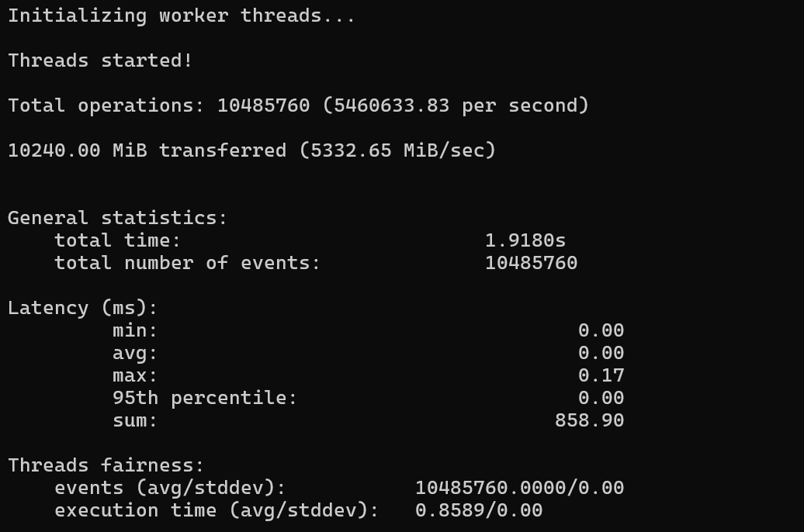This screenshot has height=532, width=804.
Task: Click the 'max:' latency label
Action: pyautogui.click(x=135, y=375)
